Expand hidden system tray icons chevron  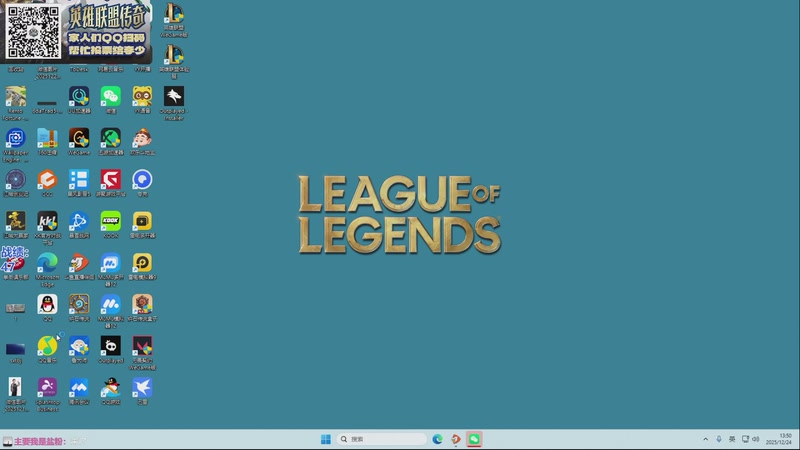point(706,439)
